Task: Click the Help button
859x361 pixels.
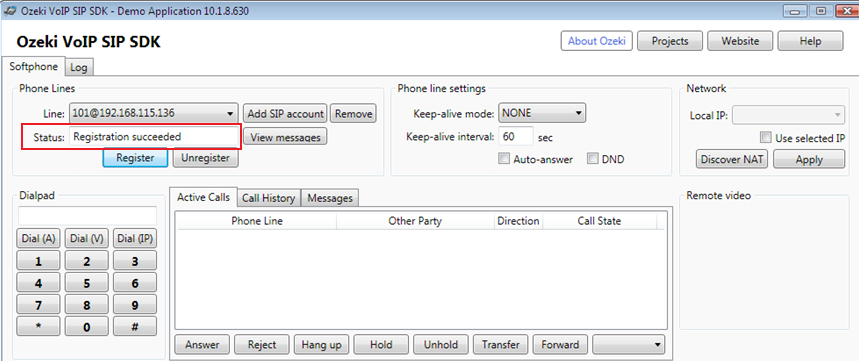Action: tap(810, 41)
